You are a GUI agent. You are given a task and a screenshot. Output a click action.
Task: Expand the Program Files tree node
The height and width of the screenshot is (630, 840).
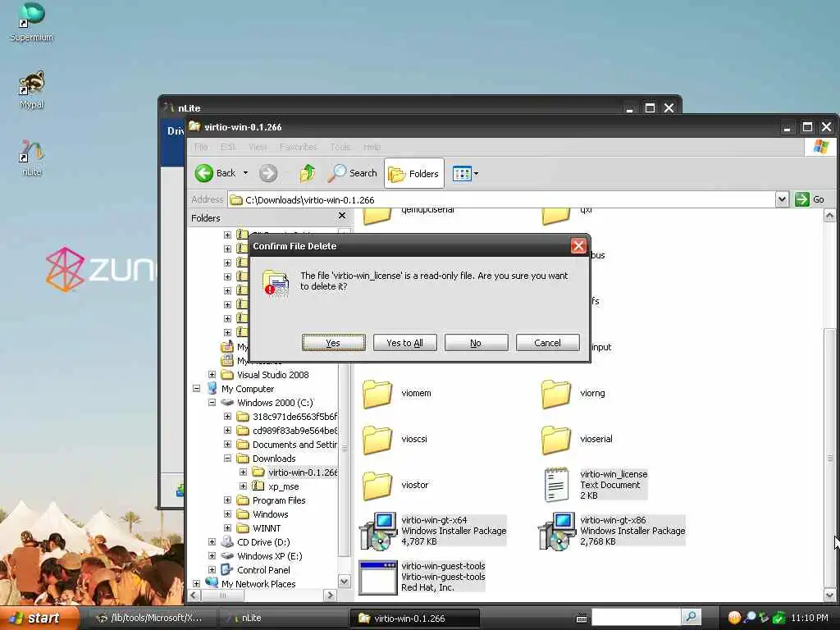(x=228, y=500)
